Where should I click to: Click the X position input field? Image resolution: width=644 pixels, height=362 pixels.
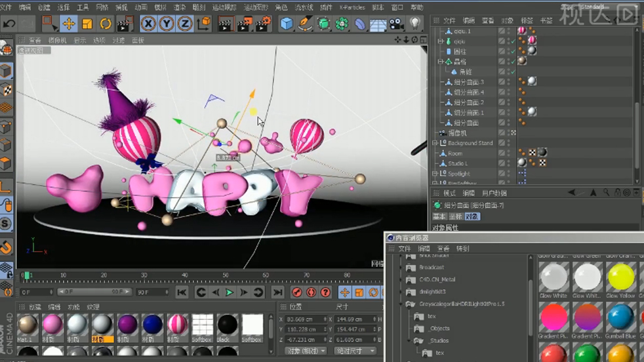[305, 319]
